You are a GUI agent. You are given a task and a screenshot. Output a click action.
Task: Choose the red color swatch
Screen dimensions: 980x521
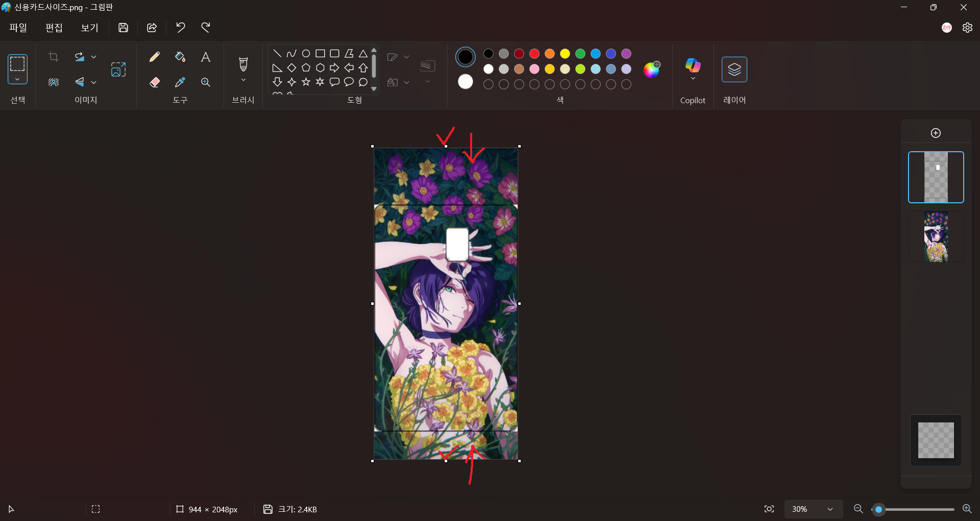pos(534,54)
